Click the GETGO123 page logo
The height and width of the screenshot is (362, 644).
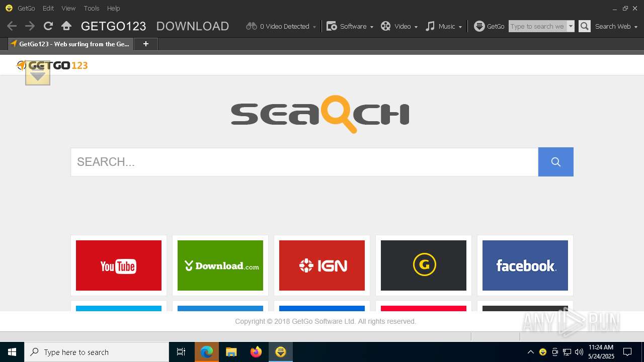[x=52, y=65]
